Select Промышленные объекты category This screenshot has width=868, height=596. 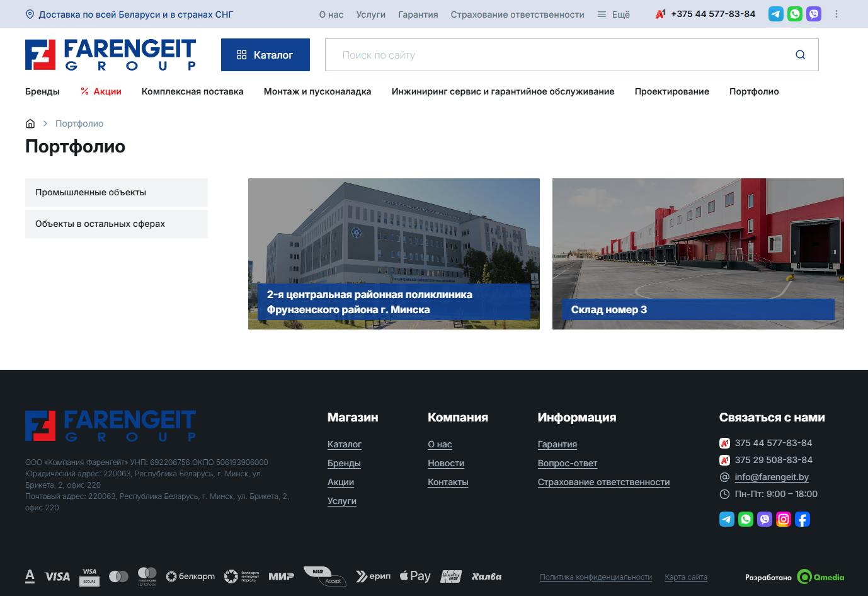[x=117, y=192]
